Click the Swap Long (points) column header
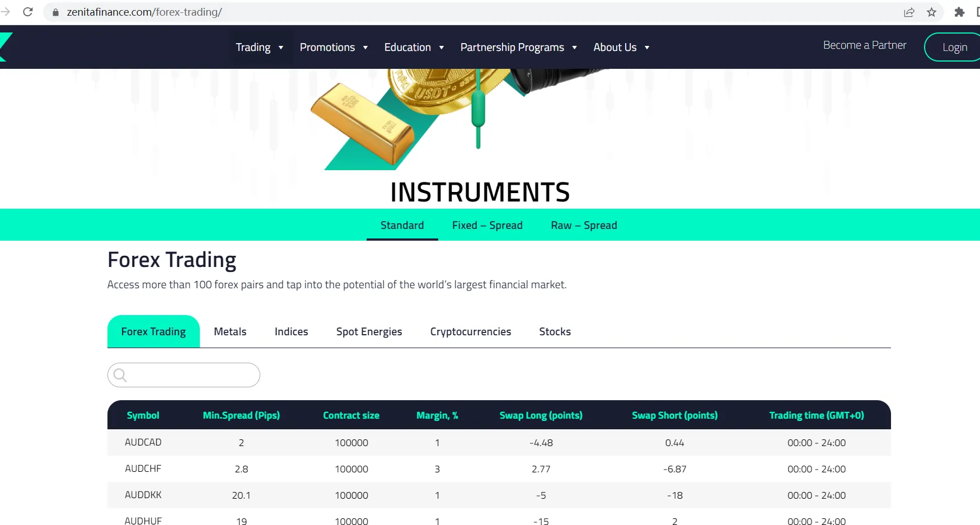The height and width of the screenshot is (525, 980). pos(541,415)
